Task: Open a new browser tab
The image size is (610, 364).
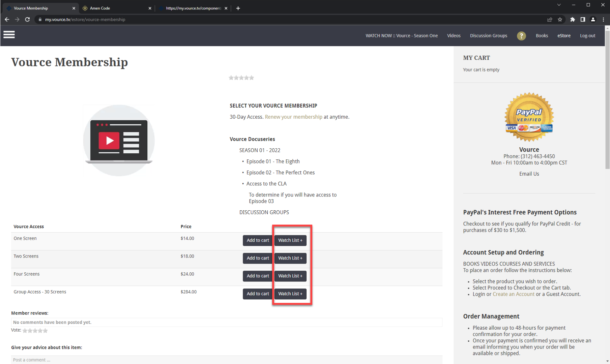Action: [x=238, y=8]
